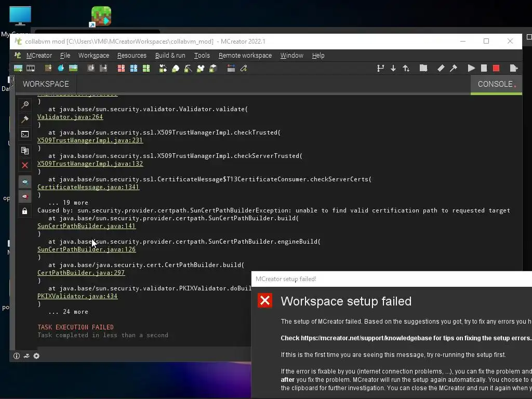Click the gear settings icon at bottom
Image resolution: width=532 pixels, height=399 pixels.
(36, 356)
